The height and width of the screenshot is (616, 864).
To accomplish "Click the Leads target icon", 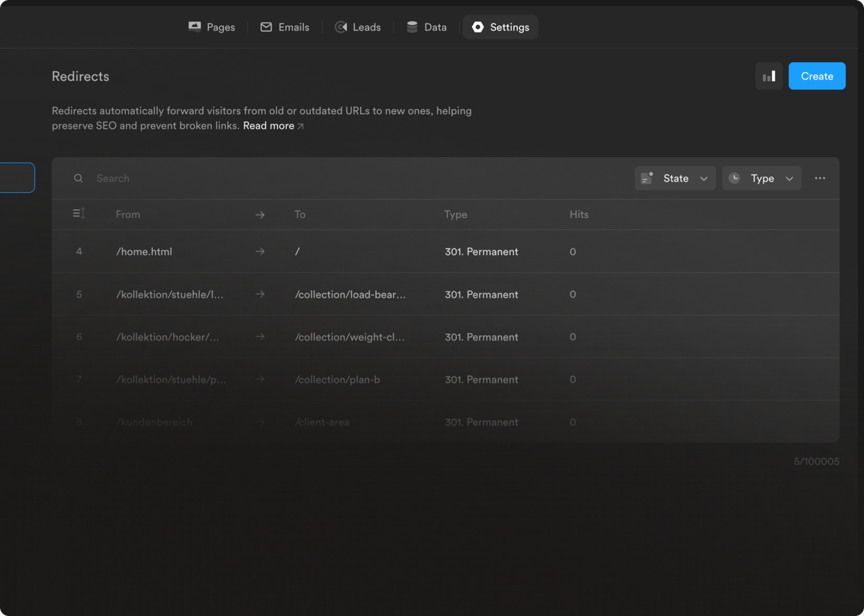I will pyautogui.click(x=341, y=27).
